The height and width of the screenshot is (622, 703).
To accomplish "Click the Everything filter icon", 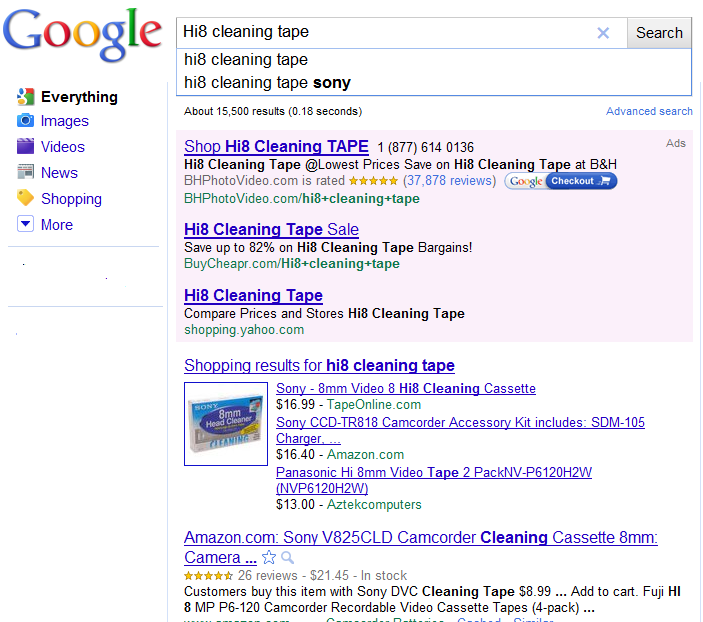I will [25, 96].
